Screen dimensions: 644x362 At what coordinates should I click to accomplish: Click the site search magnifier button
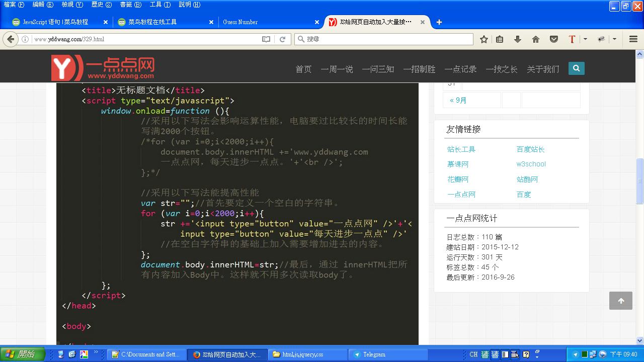[577, 68]
